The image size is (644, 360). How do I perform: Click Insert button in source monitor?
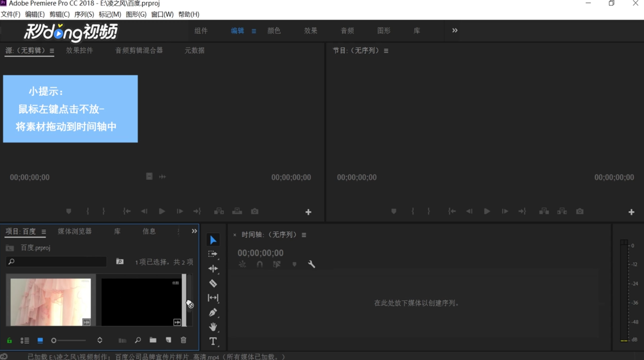pyautogui.click(x=219, y=211)
